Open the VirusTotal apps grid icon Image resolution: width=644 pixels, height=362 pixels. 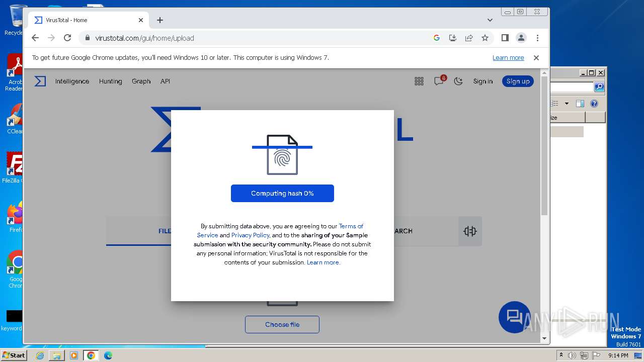419,81
